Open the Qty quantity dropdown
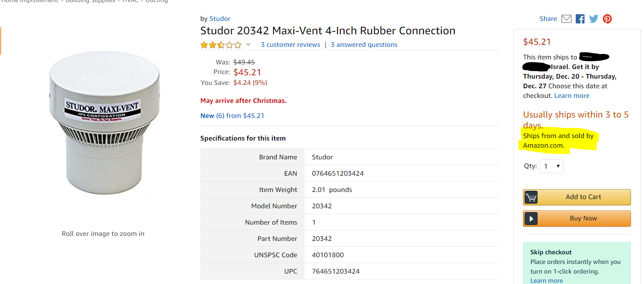This screenshot has width=644, height=284. point(551,166)
